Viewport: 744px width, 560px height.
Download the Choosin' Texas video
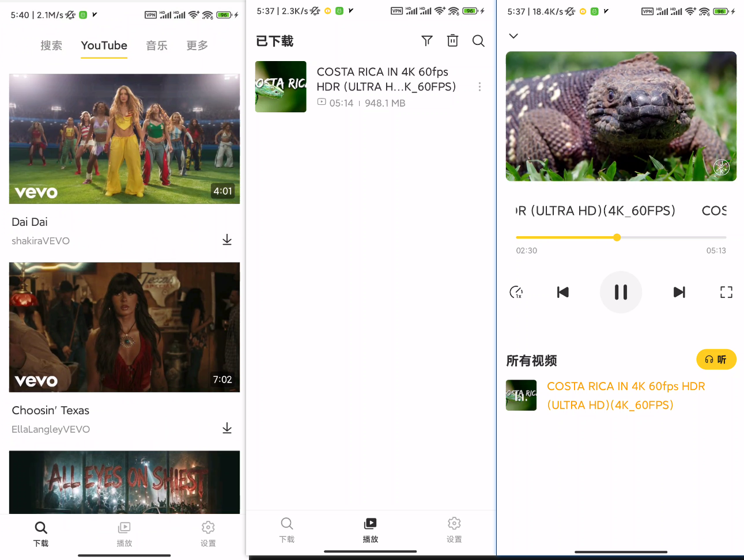(227, 428)
